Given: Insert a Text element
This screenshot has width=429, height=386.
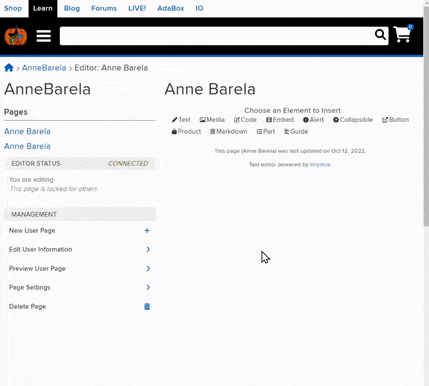Looking at the screenshot, I should 181,120.
